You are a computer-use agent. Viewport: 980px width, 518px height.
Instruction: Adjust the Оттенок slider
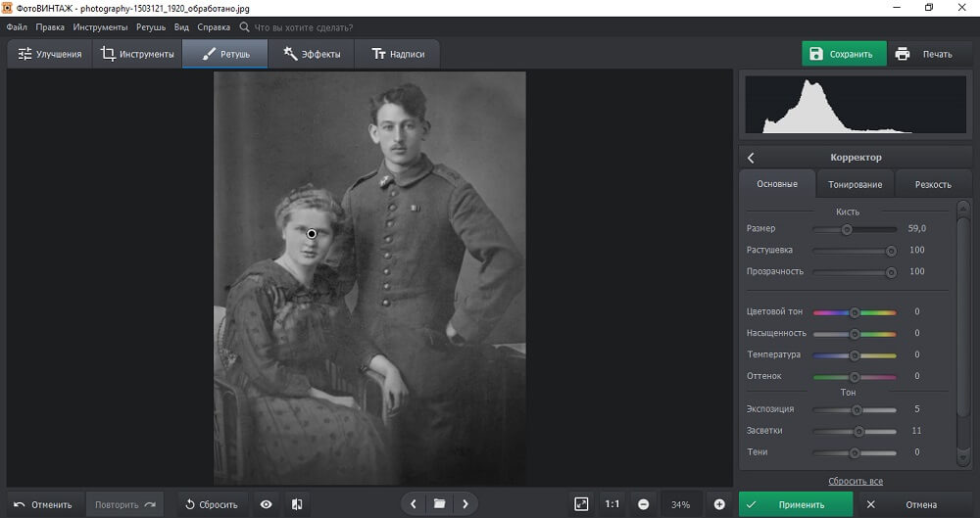click(x=855, y=377)
